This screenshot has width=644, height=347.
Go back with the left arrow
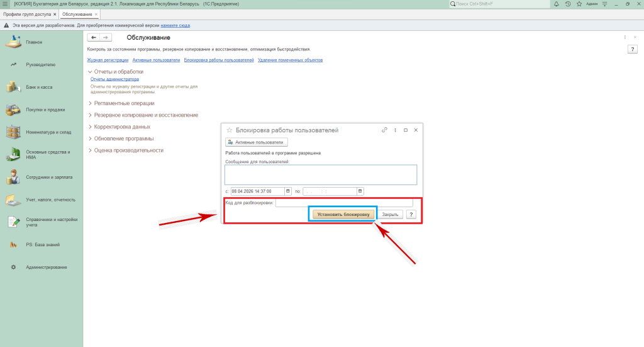[94, 38]
